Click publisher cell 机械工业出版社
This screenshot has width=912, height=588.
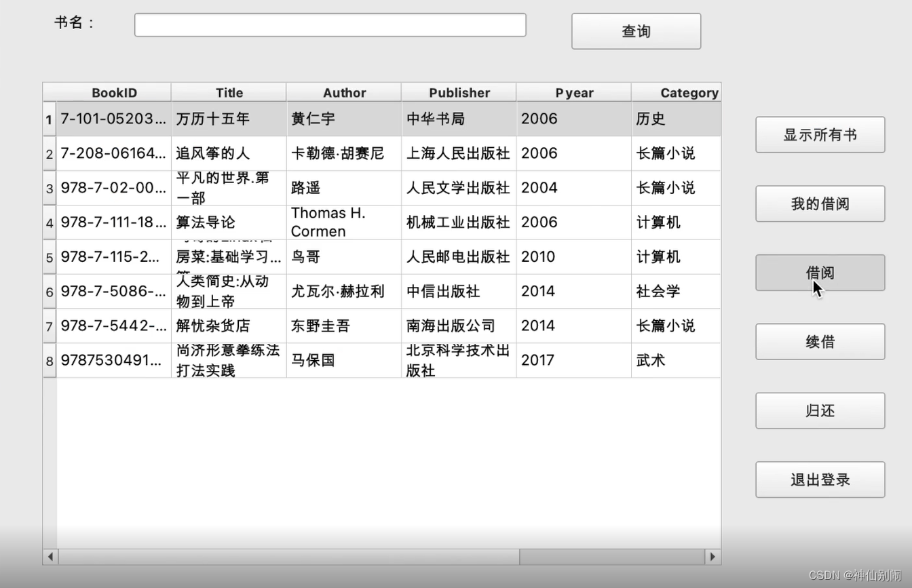[459, 222]
